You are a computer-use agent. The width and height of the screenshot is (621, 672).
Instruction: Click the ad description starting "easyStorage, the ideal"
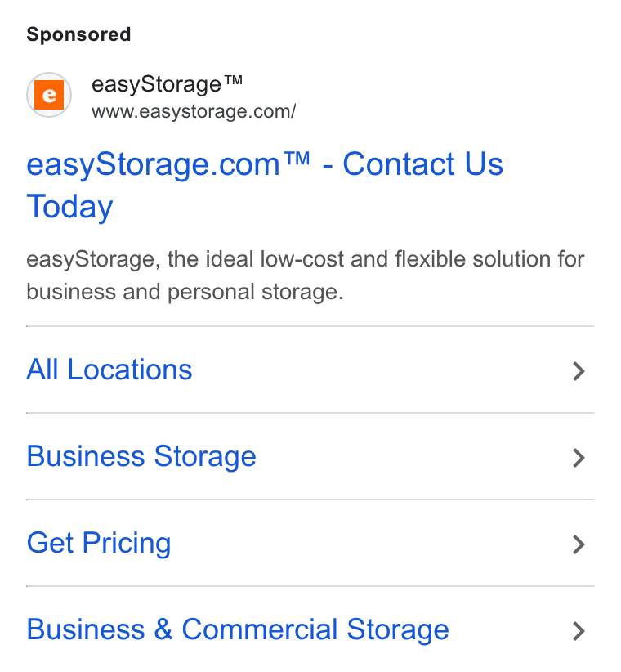coord(306,276)
